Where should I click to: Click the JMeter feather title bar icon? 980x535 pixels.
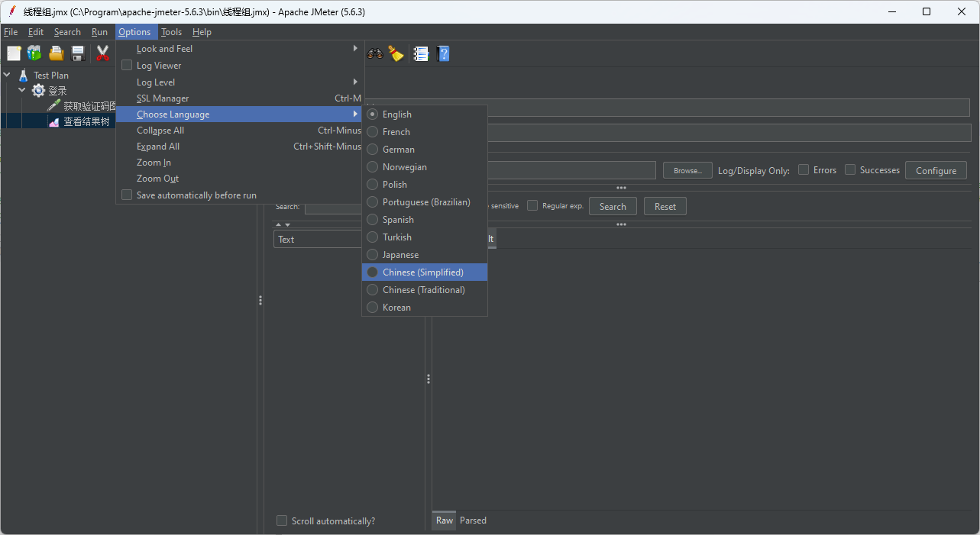(12, 11)
